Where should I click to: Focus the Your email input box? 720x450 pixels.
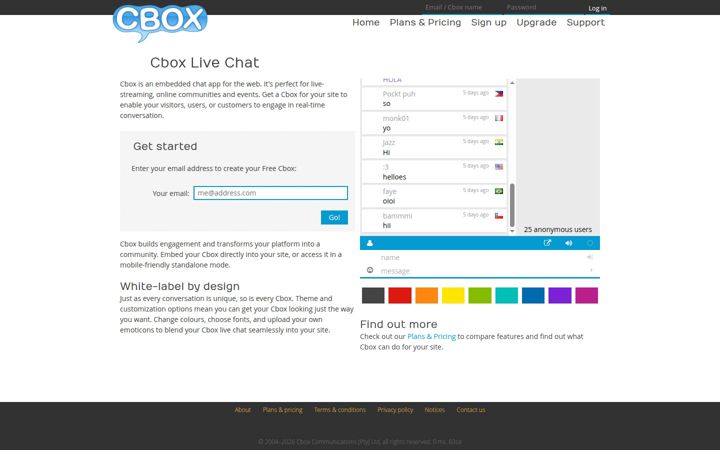[x=270, y=193]
